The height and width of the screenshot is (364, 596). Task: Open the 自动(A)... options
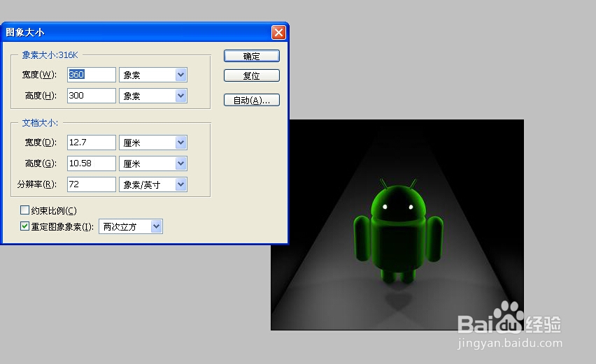coord(252,100)
